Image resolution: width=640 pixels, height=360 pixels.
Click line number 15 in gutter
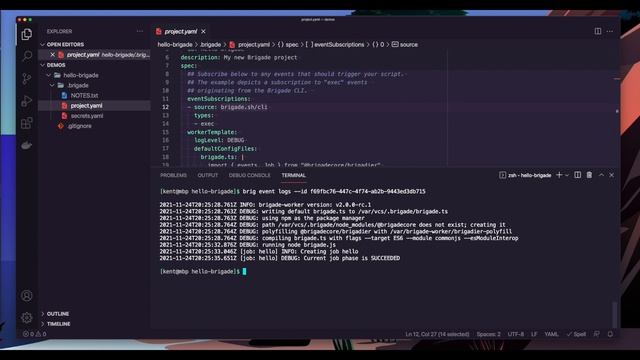[165, 132]
